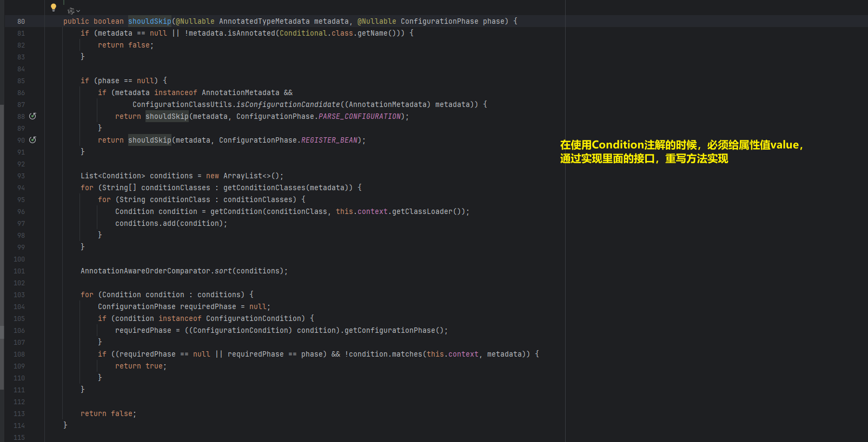868x442 pixels.
Task: Click the PARSE_CONFIGURATION constant
Action: [x=360, y=116]
